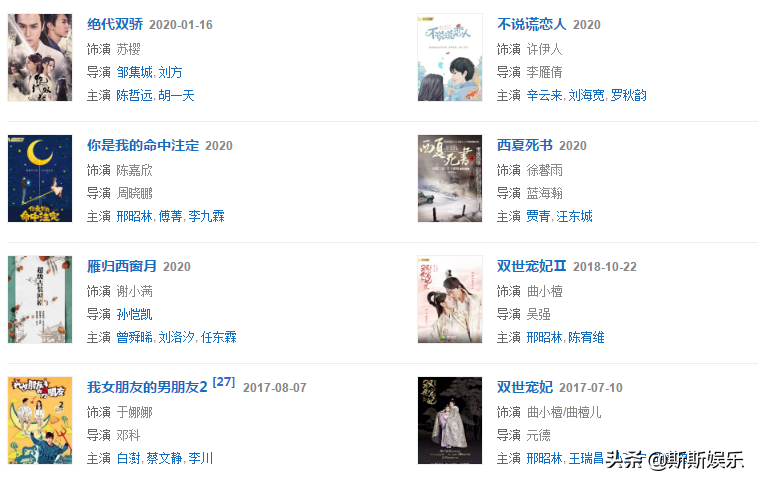Open the 西夏死书 title link

point(525,145)
